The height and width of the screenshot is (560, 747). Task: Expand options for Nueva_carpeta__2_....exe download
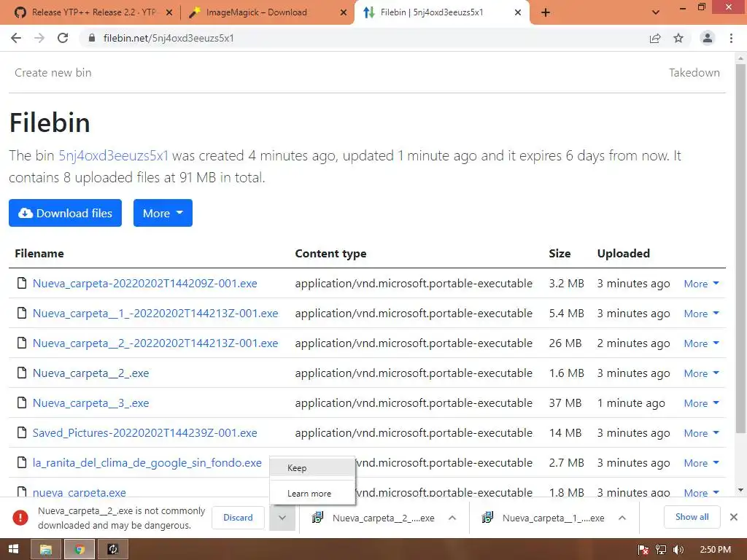point(452,518)
